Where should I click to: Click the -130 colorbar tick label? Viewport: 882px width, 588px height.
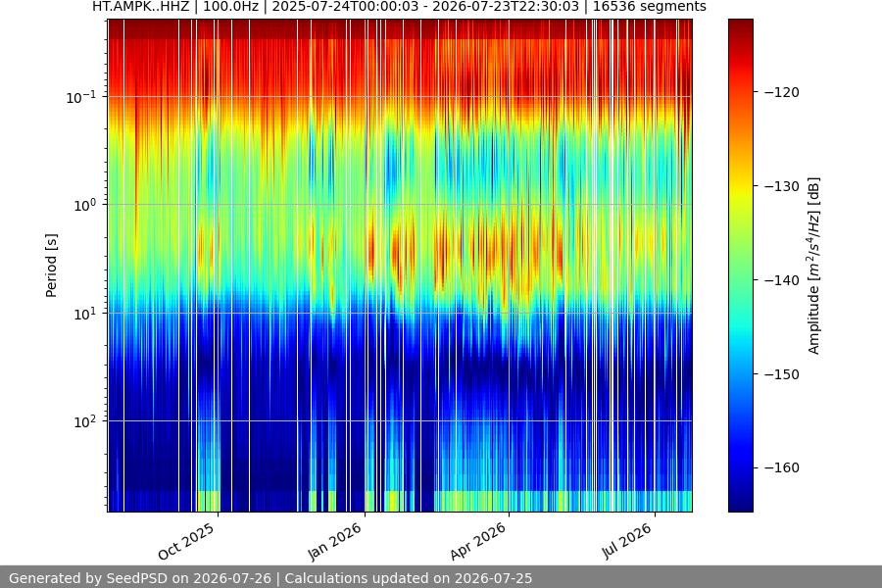click(782, 185)
